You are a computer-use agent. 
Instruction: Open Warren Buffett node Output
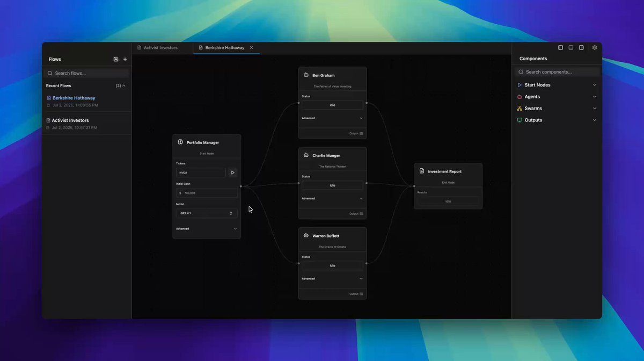point(356,294)
